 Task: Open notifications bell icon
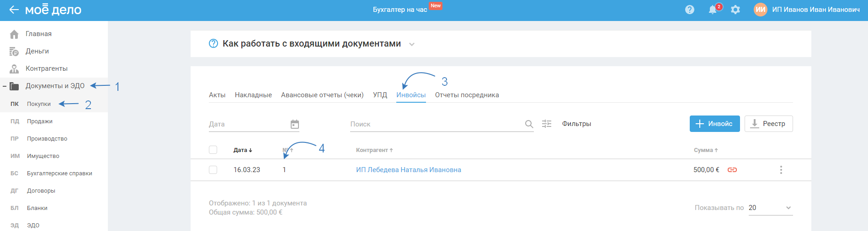(713, 10)
